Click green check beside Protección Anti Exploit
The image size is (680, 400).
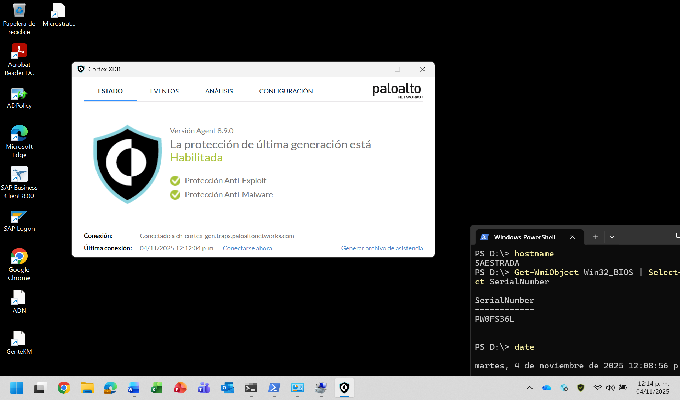pos(175,180)
